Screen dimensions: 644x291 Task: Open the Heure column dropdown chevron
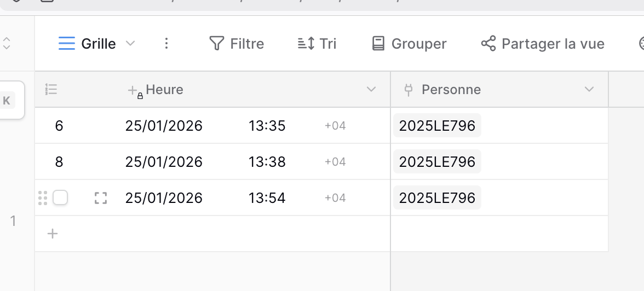371,90
